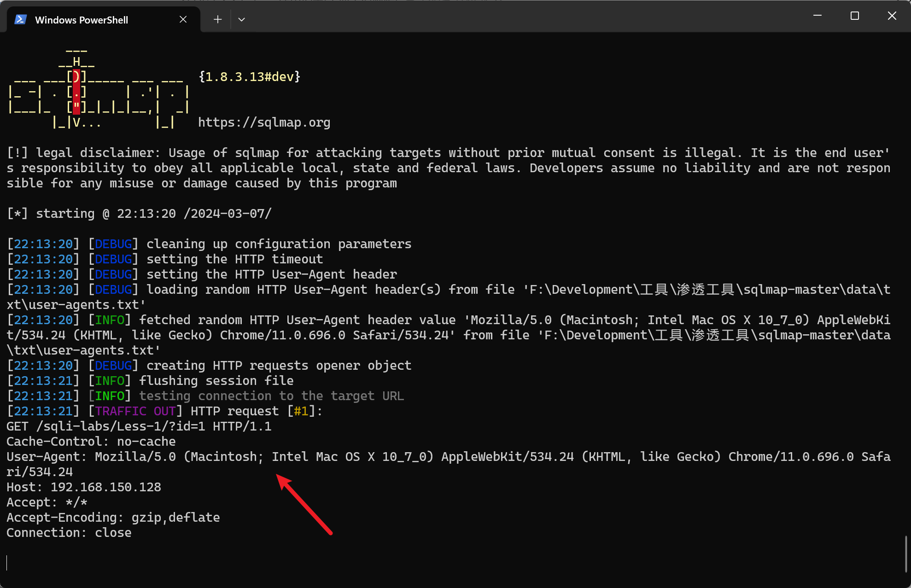911x588 pixels.
Task: Click 'Connection: close' line
Action: click(69, 533)
